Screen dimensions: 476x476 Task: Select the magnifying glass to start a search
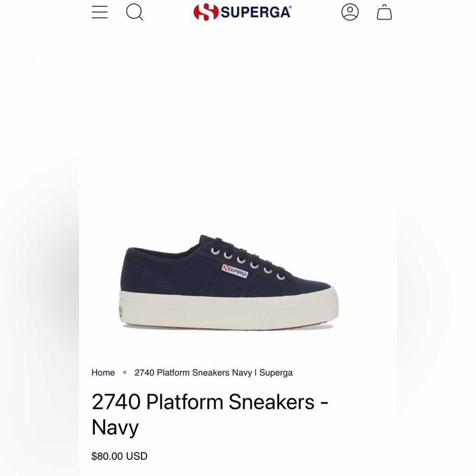pos(135,12)
